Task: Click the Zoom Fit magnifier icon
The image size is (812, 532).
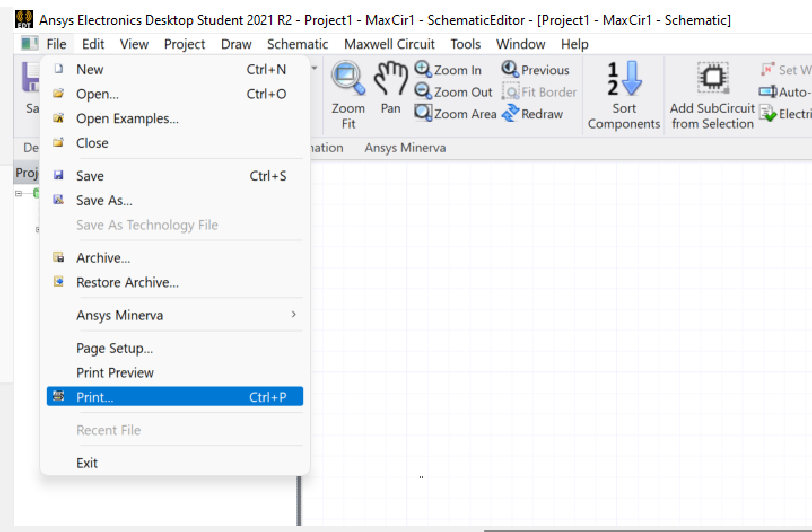Action: (x=348, y=78)
